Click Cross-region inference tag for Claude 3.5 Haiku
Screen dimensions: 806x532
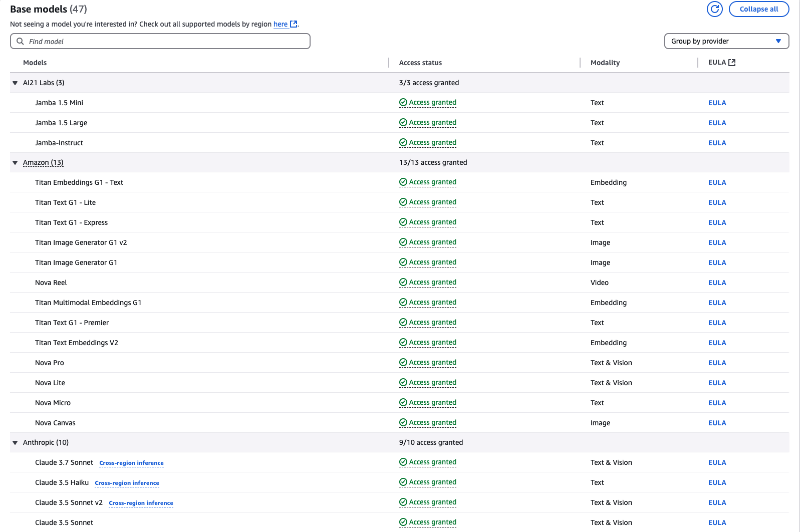(x=127, y=483)
